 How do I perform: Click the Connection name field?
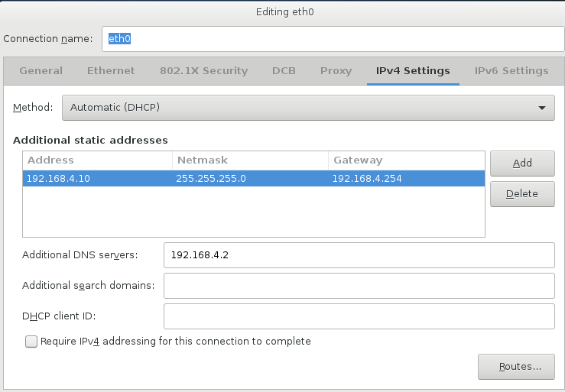pos(328,38)
